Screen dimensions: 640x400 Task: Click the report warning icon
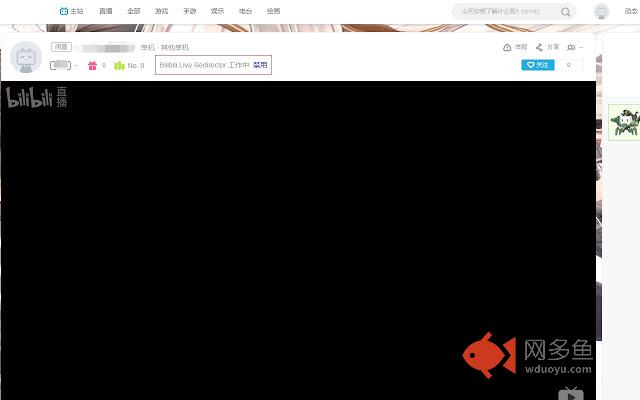507,47
